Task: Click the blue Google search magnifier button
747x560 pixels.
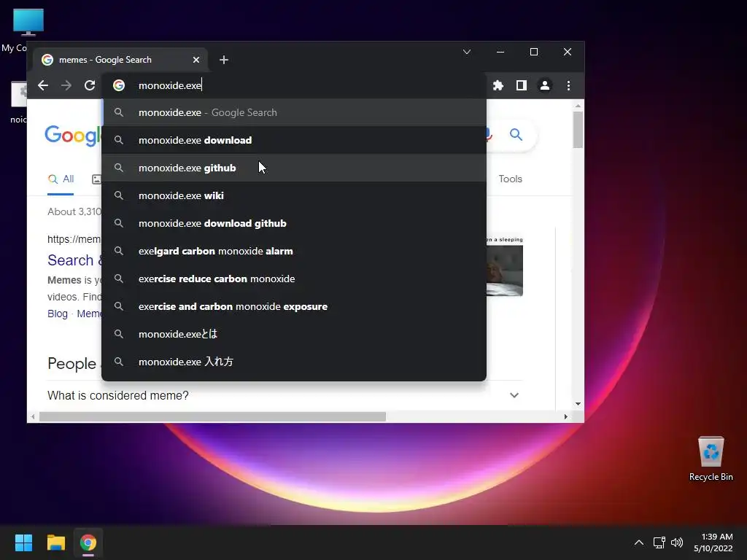Action: coord(516,135)
